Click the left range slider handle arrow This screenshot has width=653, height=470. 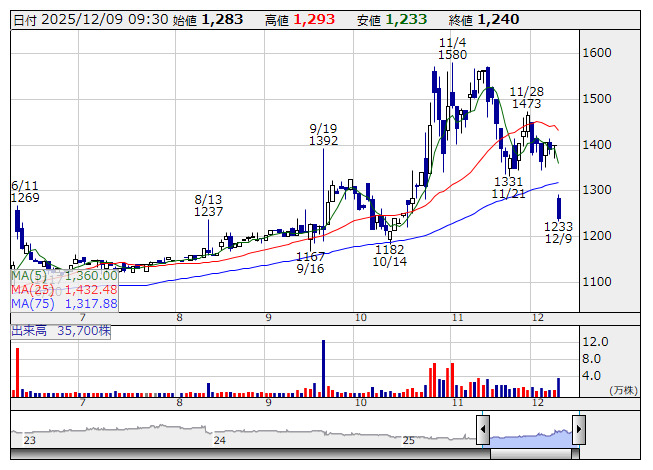[483, 429]
